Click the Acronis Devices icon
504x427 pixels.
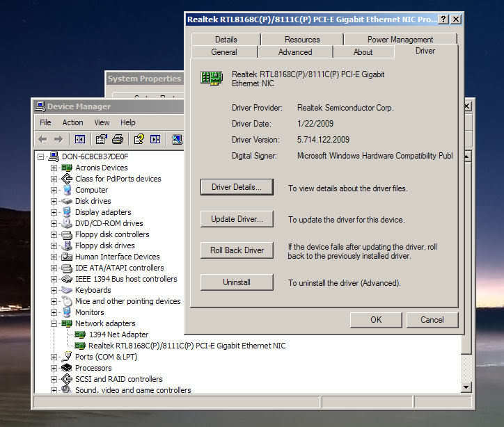pyautogui.click(x=67, y=168)
